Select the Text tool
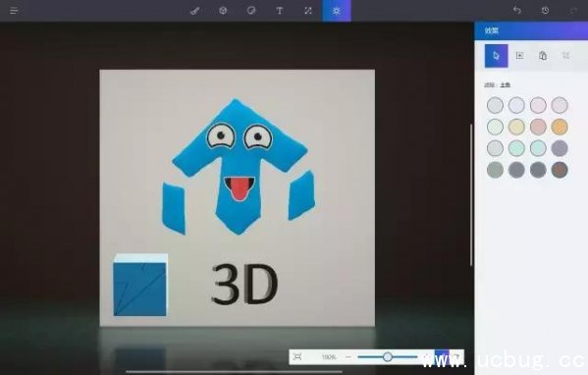 [x=280, y=11]
